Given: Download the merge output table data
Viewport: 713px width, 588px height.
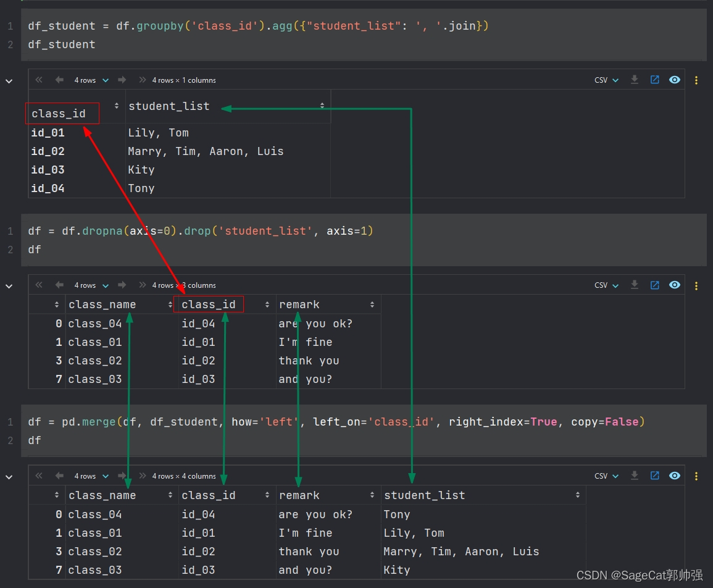Looking at the screenshot, I should click(635, 476).
